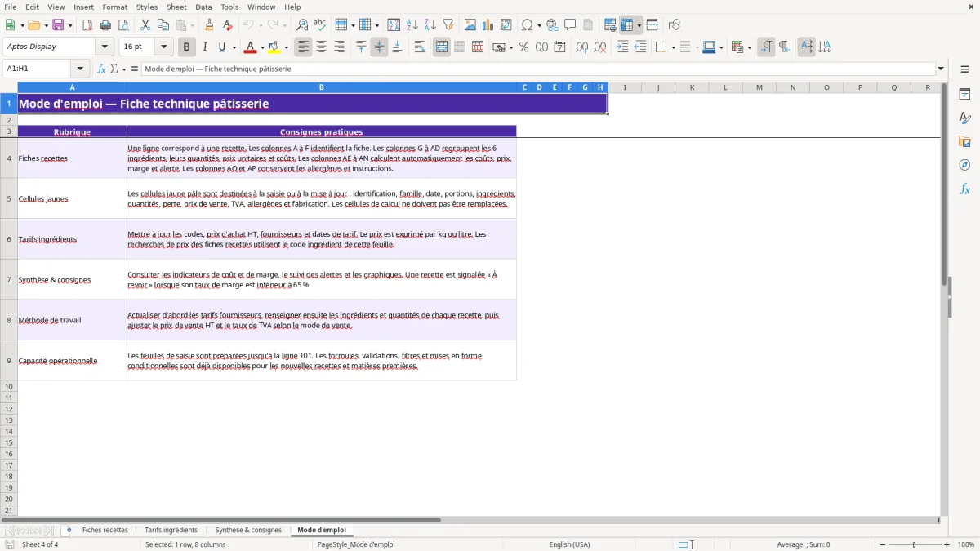Toggle Merge and Center cells
Viewport: 980px width, 551px height.
[442, 47]
